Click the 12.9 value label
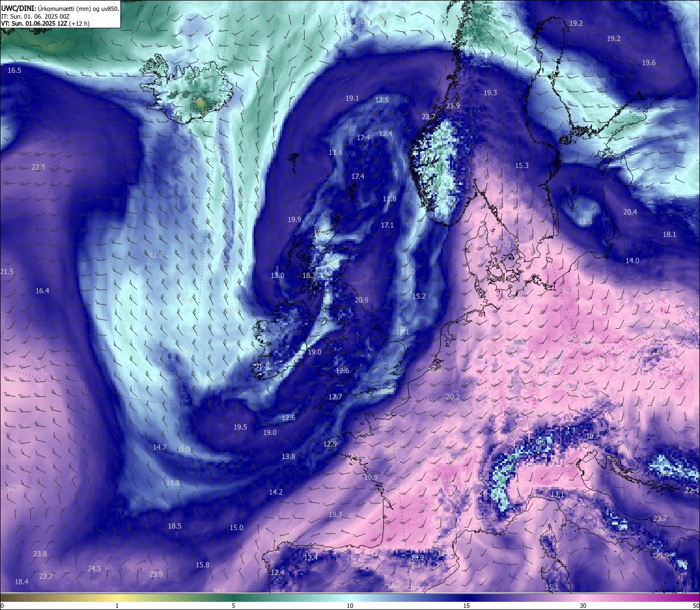 pos(330,444)
